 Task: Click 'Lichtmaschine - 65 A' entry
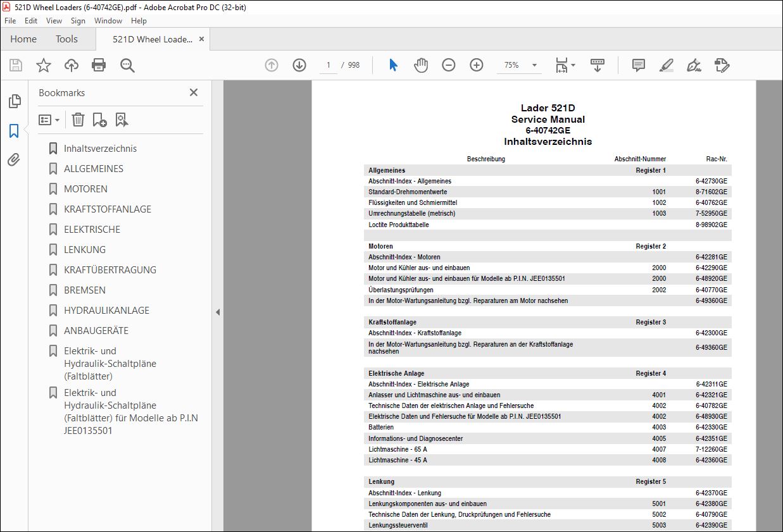pos(398,449)
